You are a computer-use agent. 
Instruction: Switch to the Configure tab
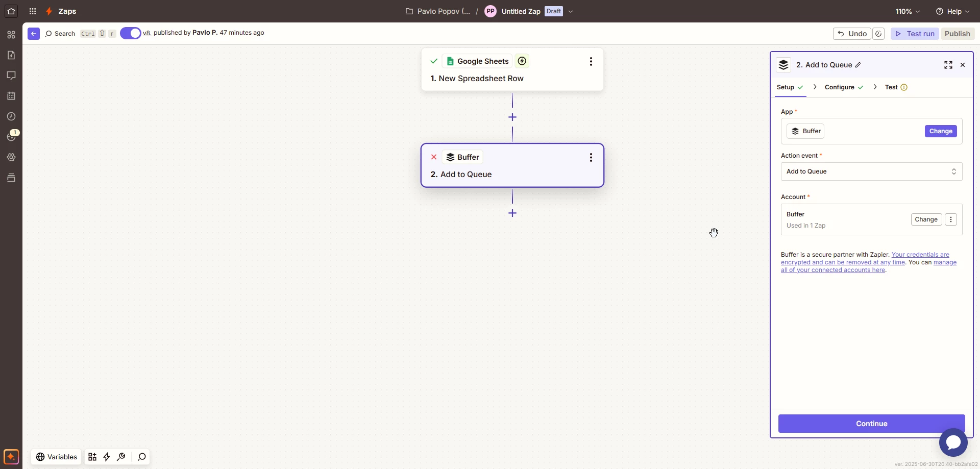click(x=844, y=87)
